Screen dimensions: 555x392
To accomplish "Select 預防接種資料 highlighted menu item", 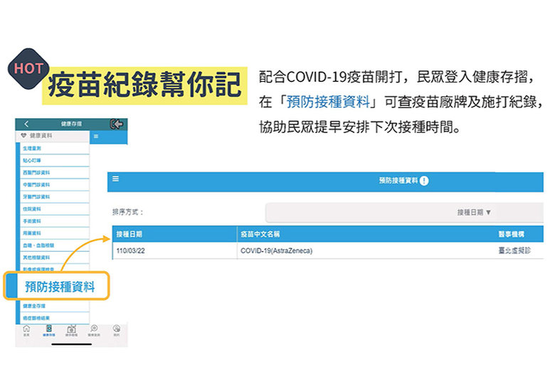I will tap(59, 287).
